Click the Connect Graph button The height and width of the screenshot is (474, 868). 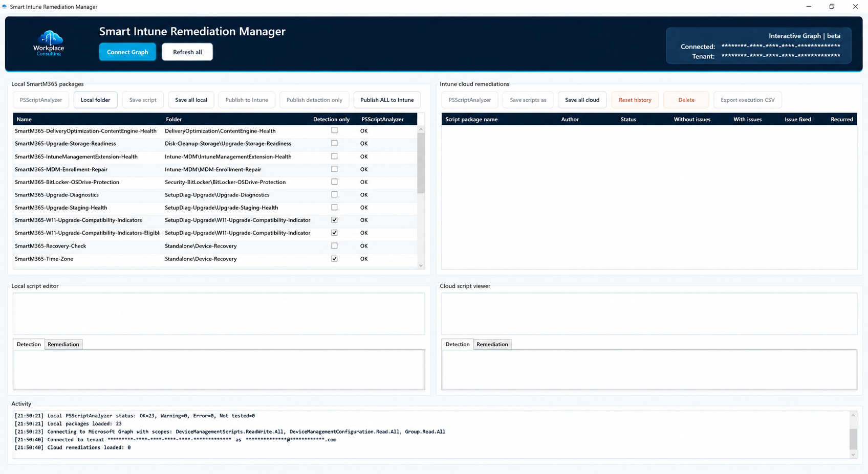point(127,52)
